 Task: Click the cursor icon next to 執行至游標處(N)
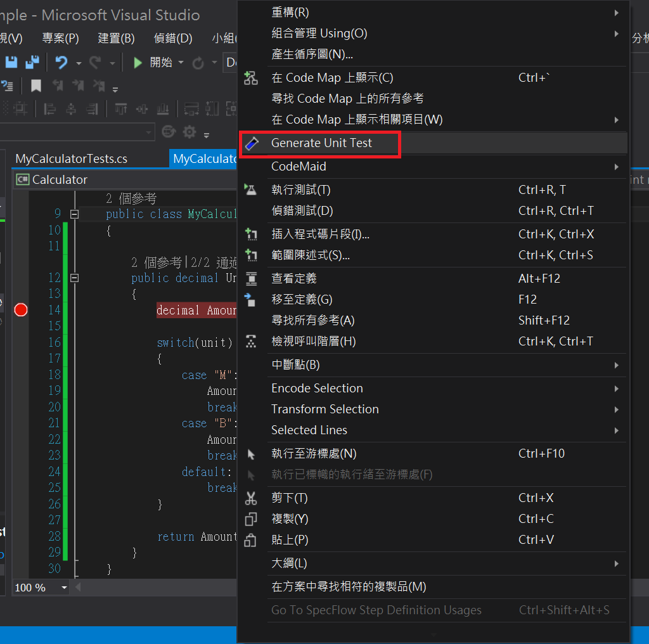tap(251, 454)
